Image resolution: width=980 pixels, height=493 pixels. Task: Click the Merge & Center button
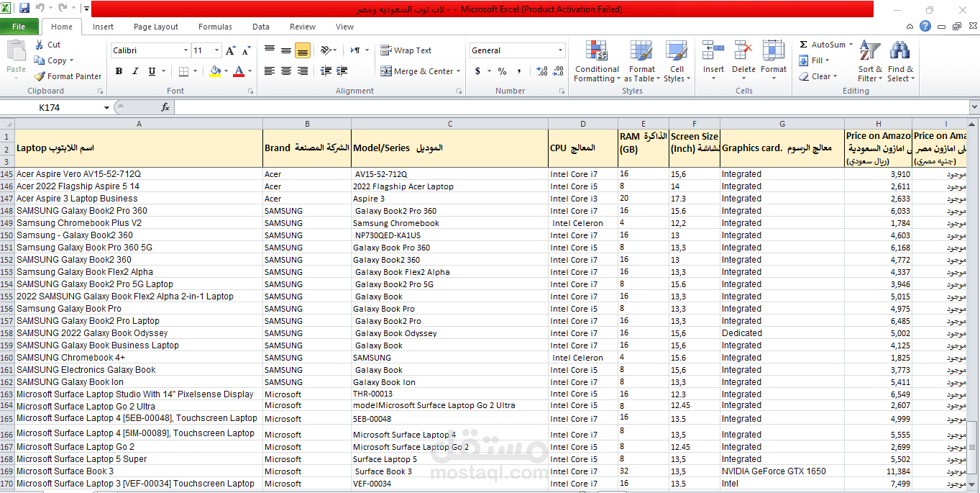pos(417,71)
